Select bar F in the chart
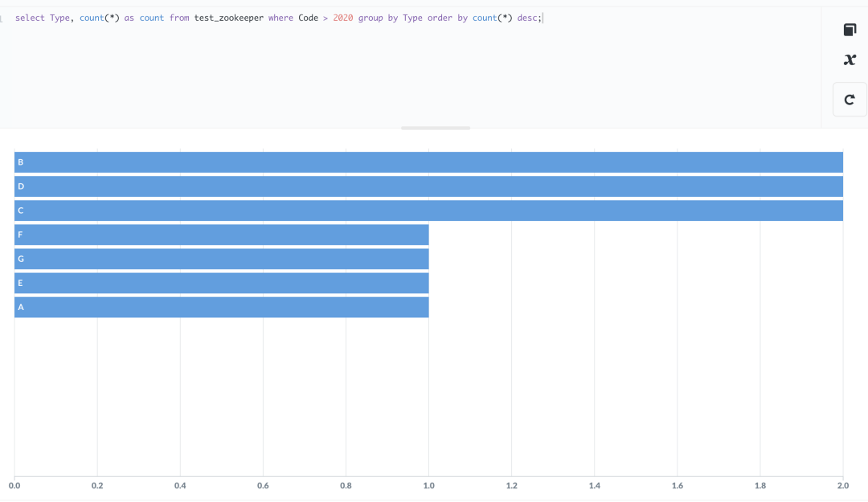 [x=222, y=235]
